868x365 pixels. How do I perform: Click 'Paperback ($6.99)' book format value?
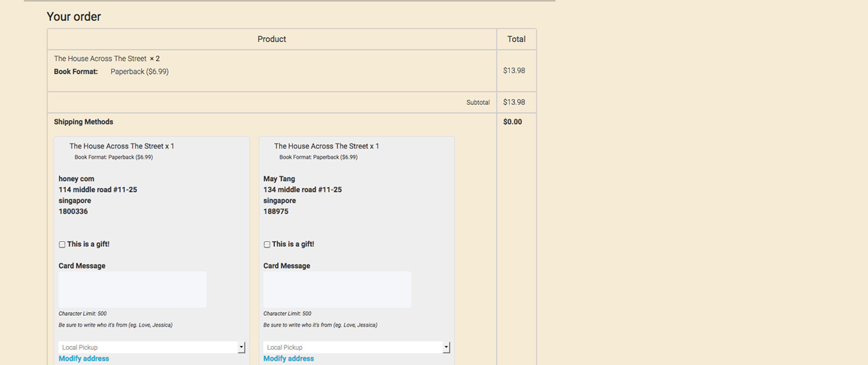point(140,72)
